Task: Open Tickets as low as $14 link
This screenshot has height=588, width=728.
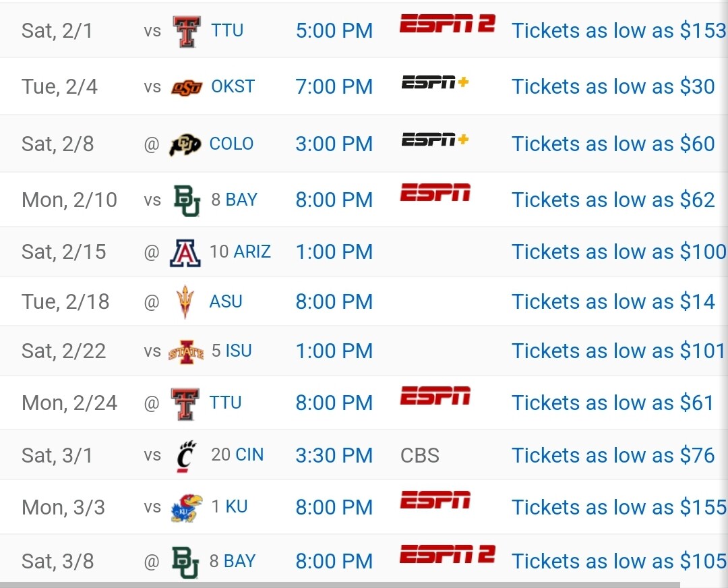Action: [x=613, y=302]
